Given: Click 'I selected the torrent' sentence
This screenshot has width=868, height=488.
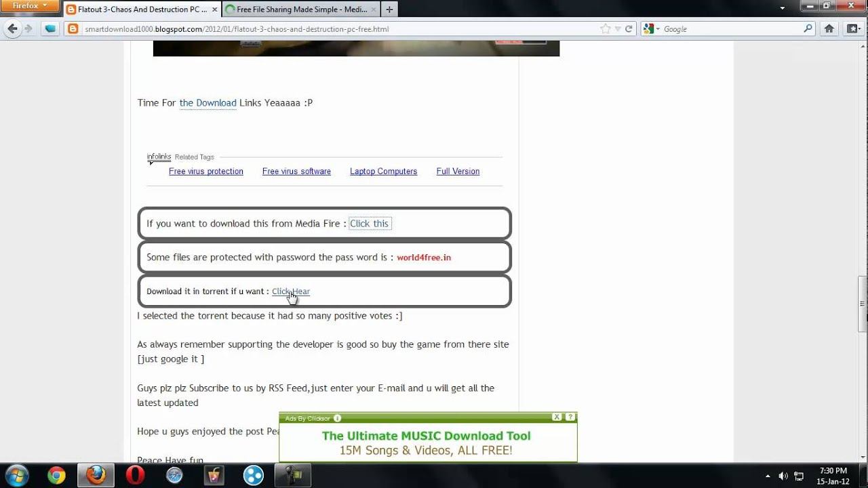Looking at the screenshot, I should [x=270, y=316].
